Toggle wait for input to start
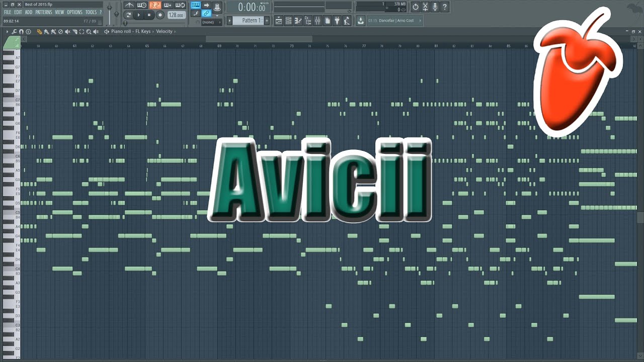 click(x=141, y=5)
